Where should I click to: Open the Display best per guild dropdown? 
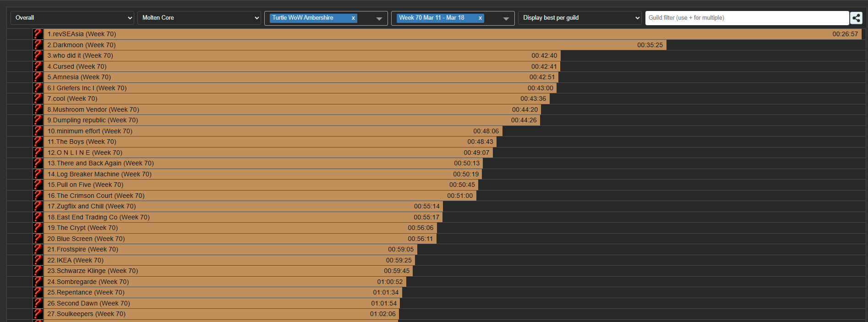(x=580, y=18)
